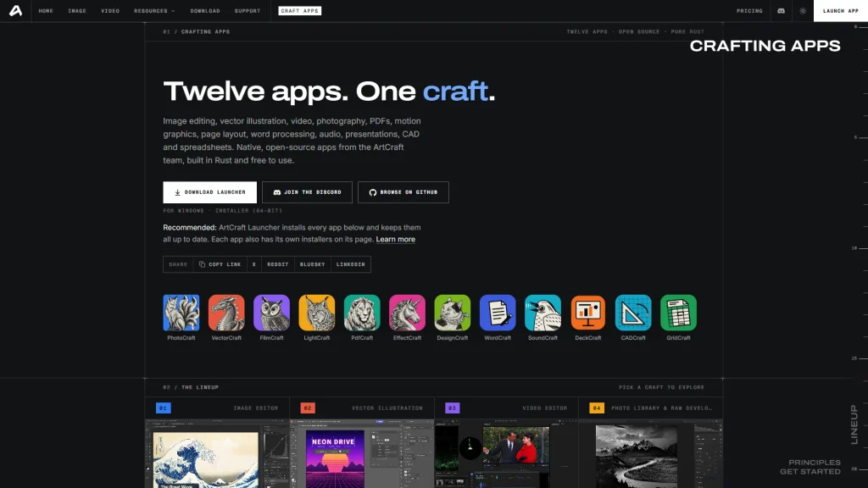Share the page on LinkedIn
Screen dimensions: 868x488
(350, 264)
